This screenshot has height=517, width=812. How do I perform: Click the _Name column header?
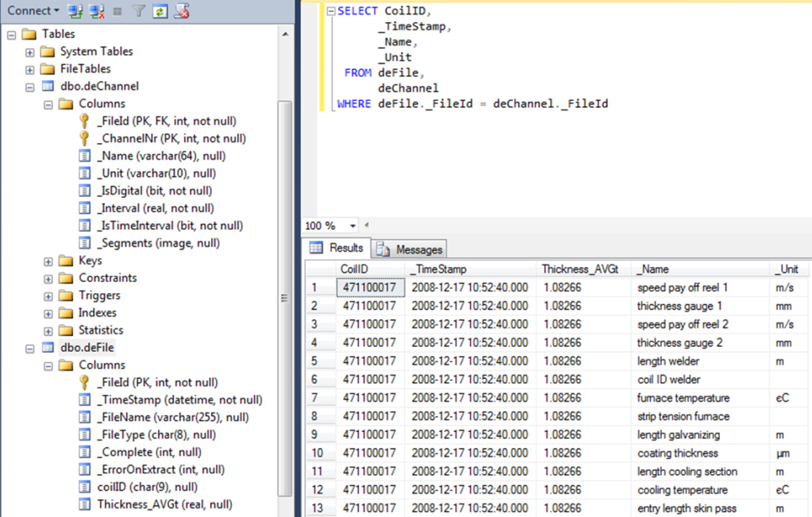[x=700, y=269]
